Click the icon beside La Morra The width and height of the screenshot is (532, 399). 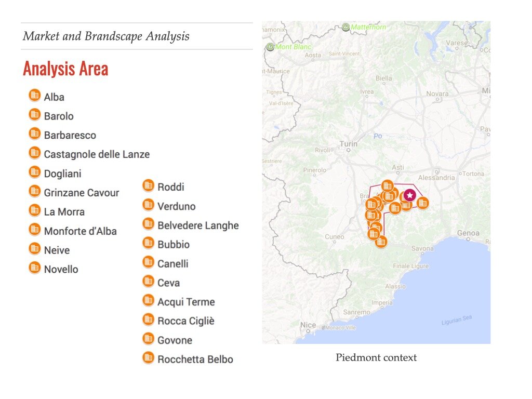click(35, 210)
